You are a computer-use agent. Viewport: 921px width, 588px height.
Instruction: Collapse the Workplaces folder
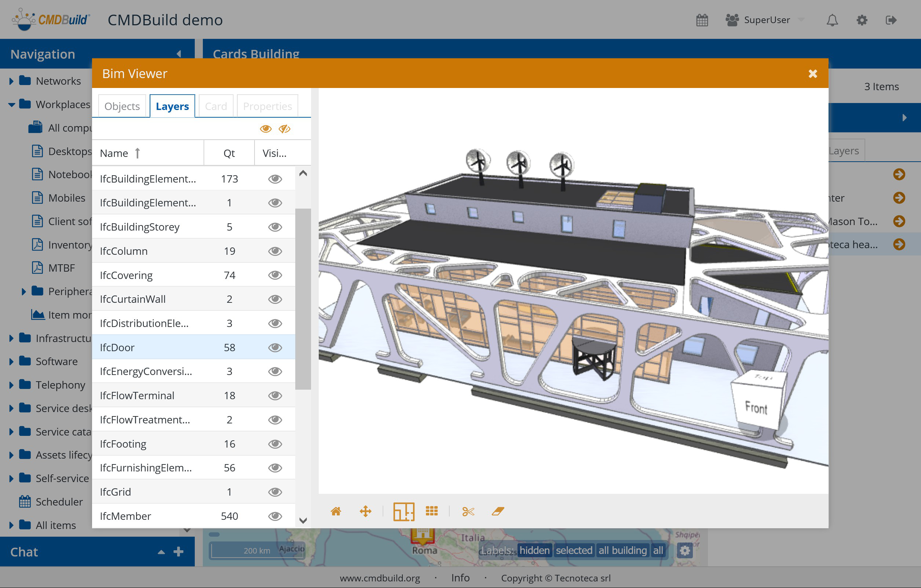[x=11, y=104]
